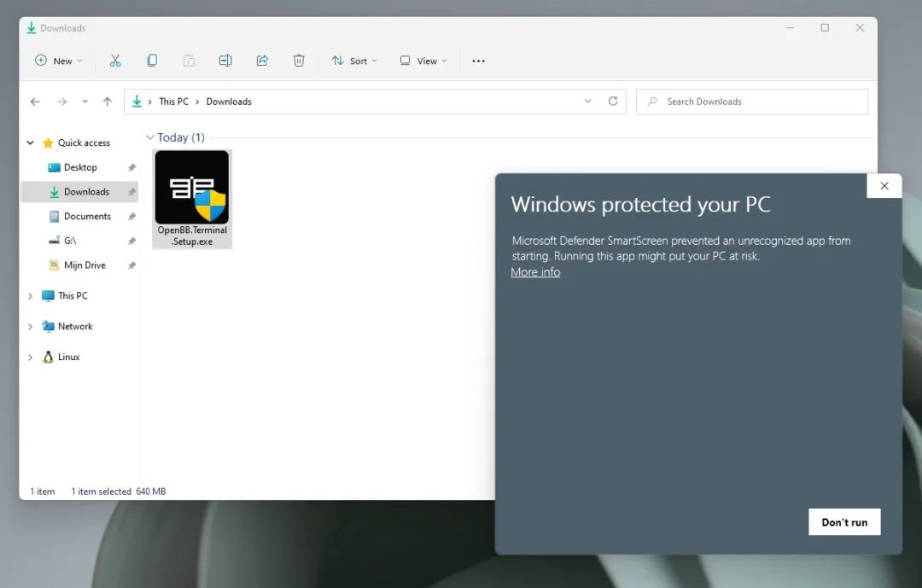Open Documents in the sidebar
Screen dimensions: 922x588
coord(87,217)
